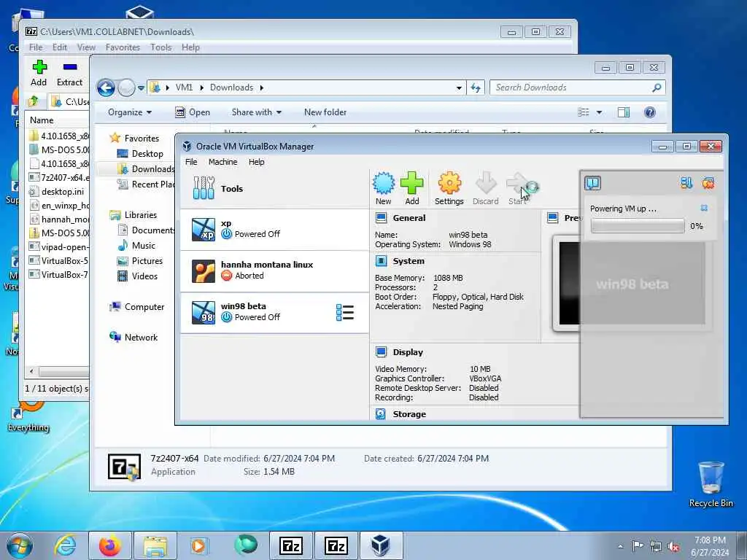Viewport: 747px width, 560px height.
Task: Open the Organize dropdown
Action: 130,112
